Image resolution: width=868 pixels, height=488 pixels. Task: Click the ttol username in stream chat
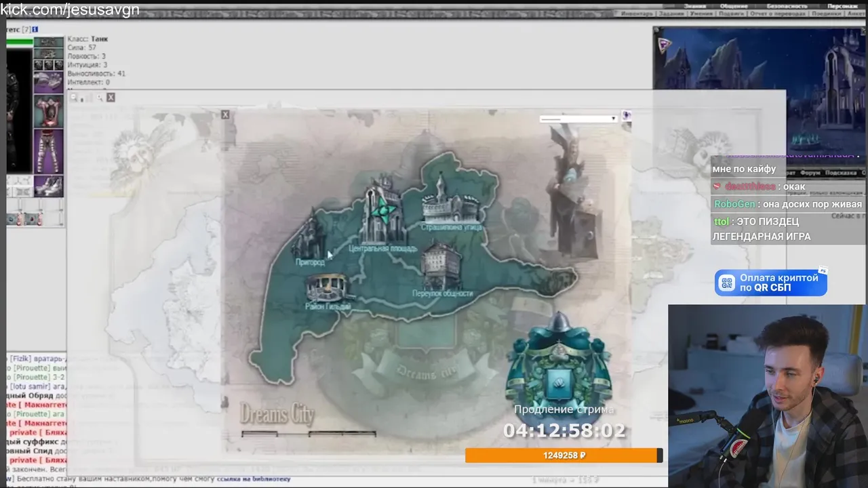[721, 222]
